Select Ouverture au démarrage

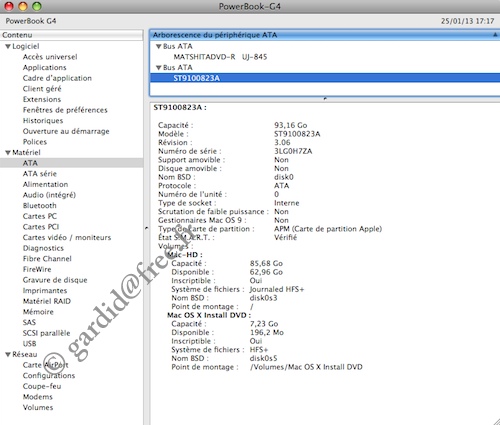(x=66, y=131)
